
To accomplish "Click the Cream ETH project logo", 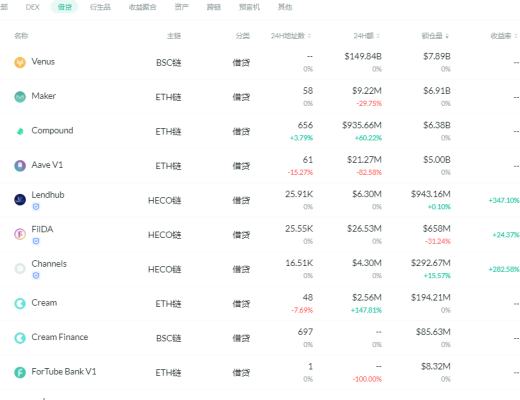I will (20, 303).
